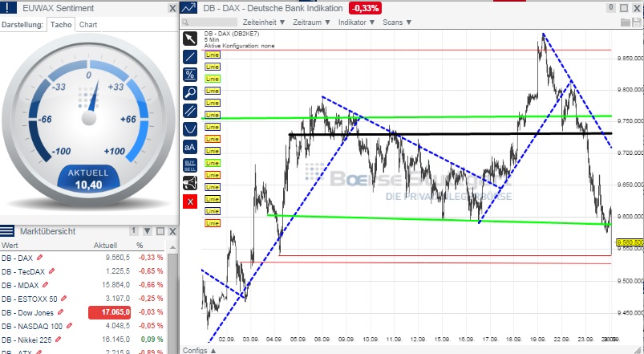Select the parallel lines channel tool
This screenshot has height=354, width=644.
click(x=190, y=111)
